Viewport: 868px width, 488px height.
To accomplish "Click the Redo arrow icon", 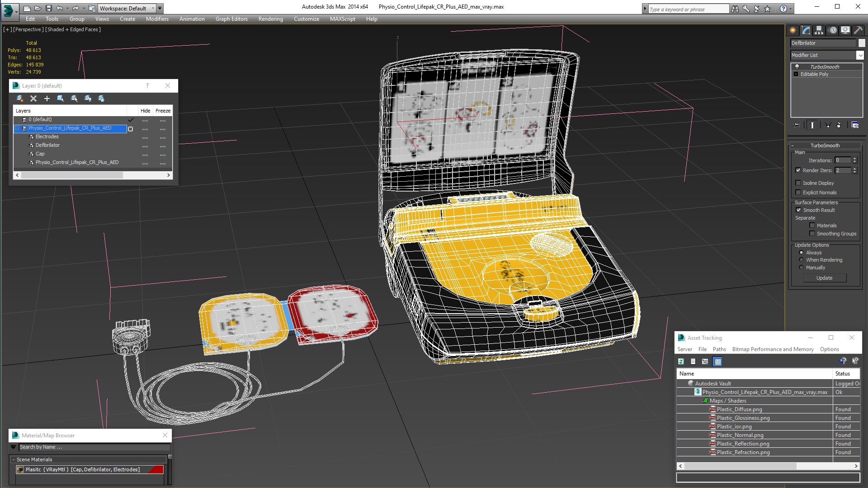I will click(75, 8).
